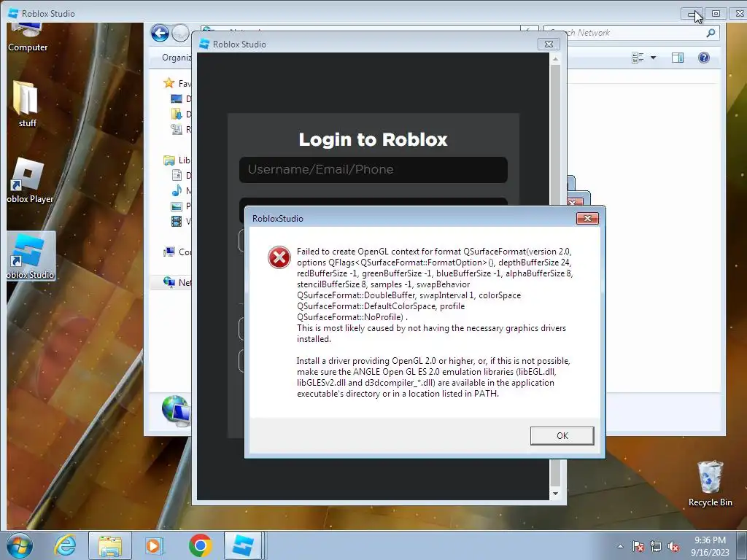The image size is (747, 560).
Task: Click network globe icon in Explorer details pane
Action: pos(176,411)
